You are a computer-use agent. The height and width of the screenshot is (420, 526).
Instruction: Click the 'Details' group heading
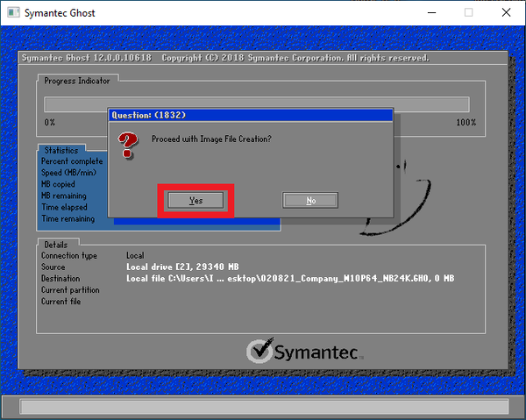(x=56, y=245)
